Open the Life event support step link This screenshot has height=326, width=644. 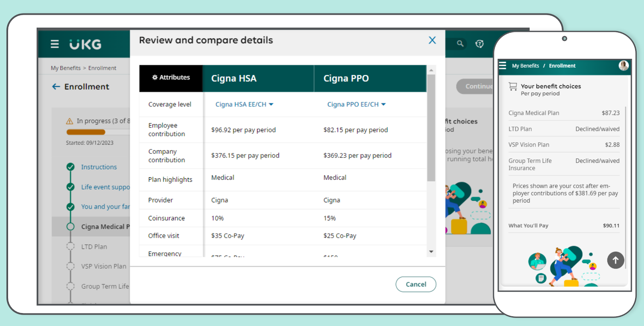(x=105, y=187)
